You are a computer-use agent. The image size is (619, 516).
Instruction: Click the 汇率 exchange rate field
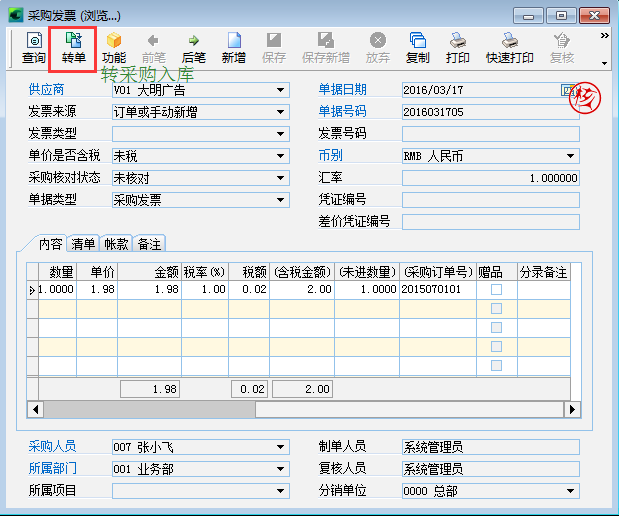click(x=491, y=178)
